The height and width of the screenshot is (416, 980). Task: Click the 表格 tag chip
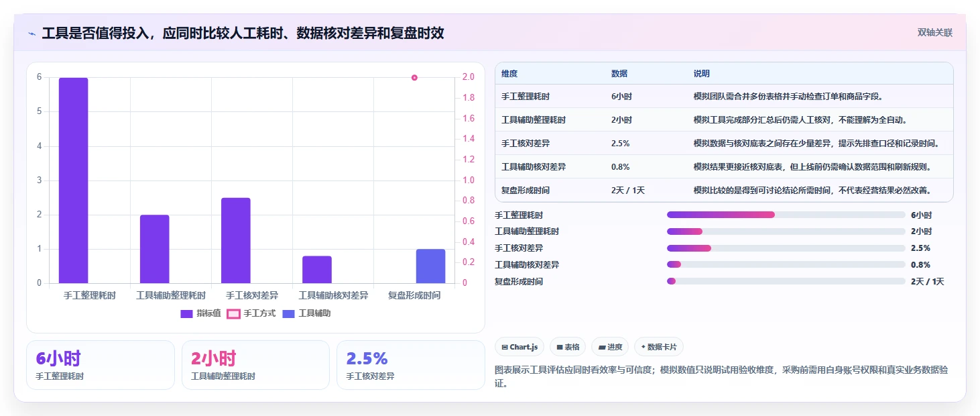click(568, 347)
